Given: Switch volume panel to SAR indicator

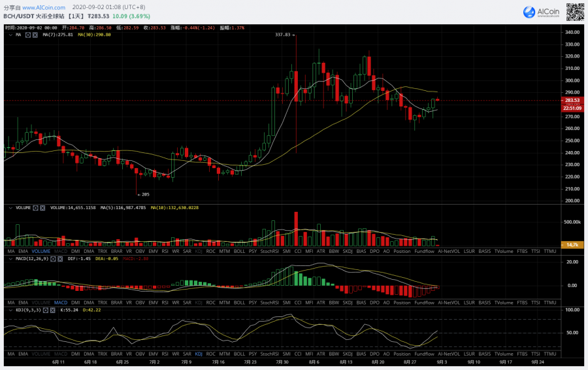Looking at the screenshot, I should [187, 252].
